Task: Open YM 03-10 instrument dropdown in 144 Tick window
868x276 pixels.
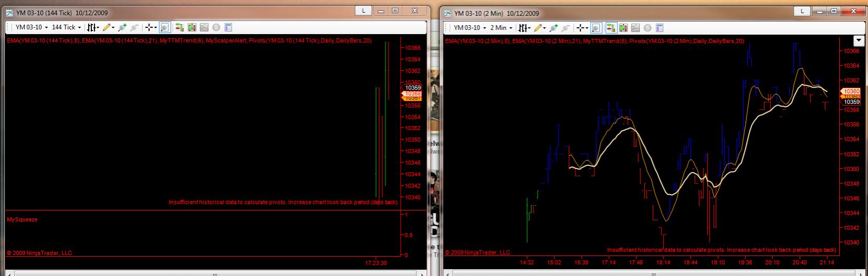Action: coord(32,27)
